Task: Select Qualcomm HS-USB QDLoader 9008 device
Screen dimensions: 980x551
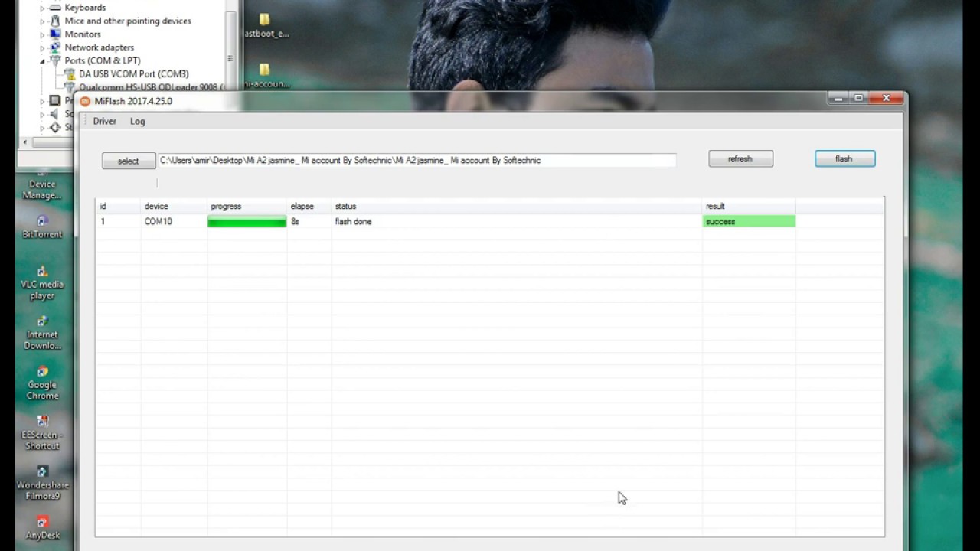Action: [x=152, y=87]
